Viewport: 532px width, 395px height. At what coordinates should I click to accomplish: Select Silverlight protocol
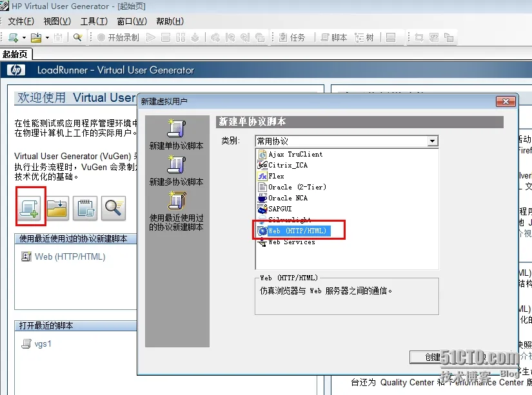[x=284, y=219]
